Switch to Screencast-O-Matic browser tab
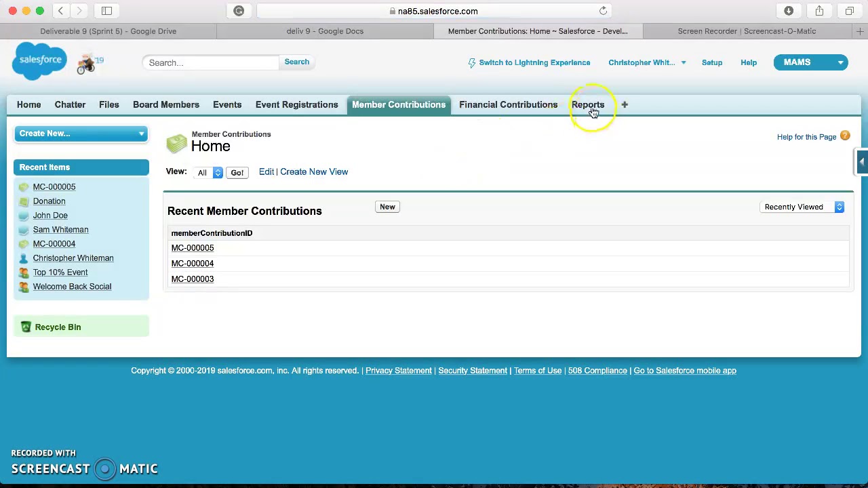This screenshot has width=868, height=488. [747, 31]
